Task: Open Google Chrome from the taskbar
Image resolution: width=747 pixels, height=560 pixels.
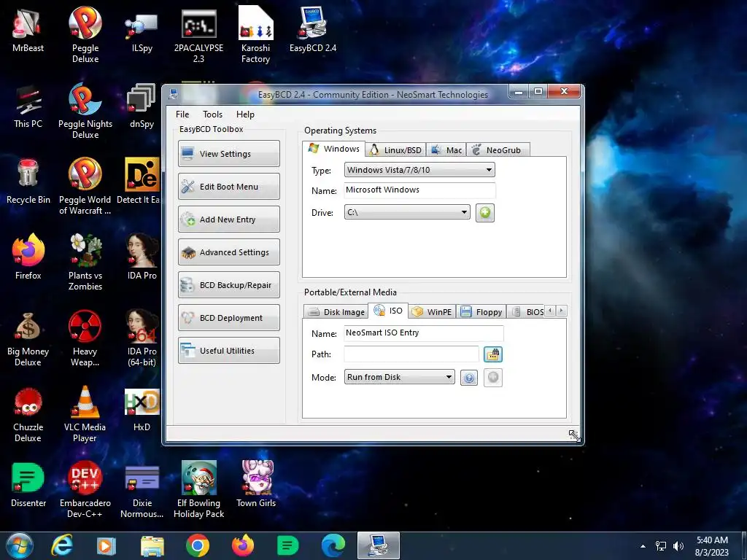Action: click(197, 545)
